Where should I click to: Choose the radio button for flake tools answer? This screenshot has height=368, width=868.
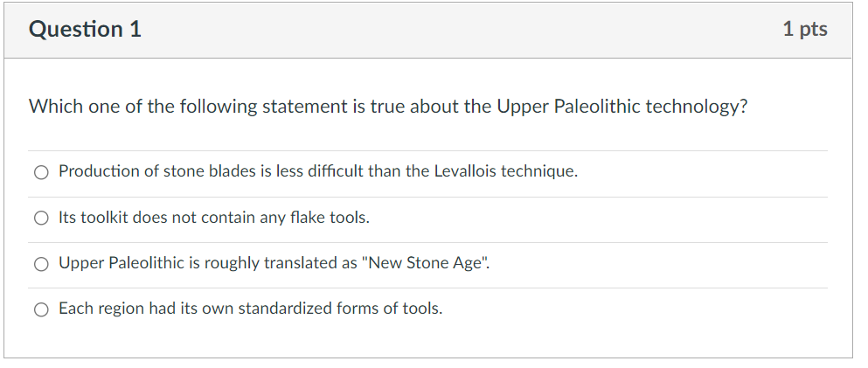(x=41, y=219)
